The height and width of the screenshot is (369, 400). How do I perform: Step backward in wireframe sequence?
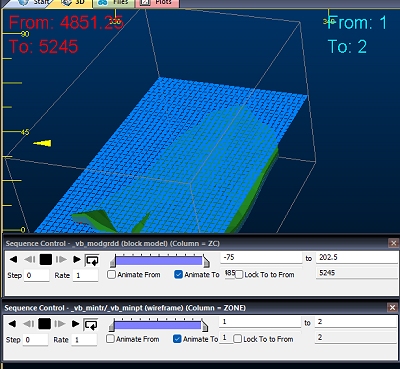coord(29,324)
